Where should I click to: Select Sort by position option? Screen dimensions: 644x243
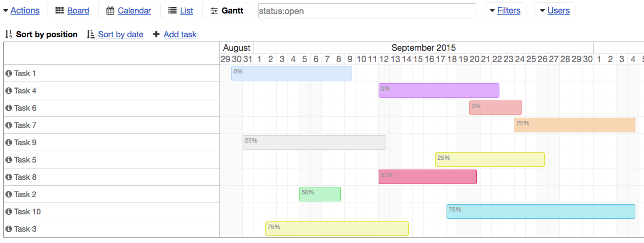pos(46,35)
